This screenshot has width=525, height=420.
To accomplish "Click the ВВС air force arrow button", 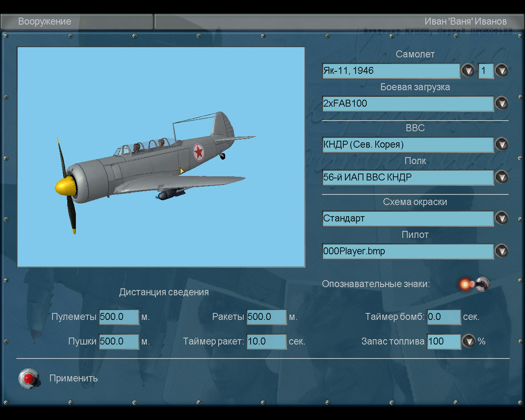I will tap(502, 144).
